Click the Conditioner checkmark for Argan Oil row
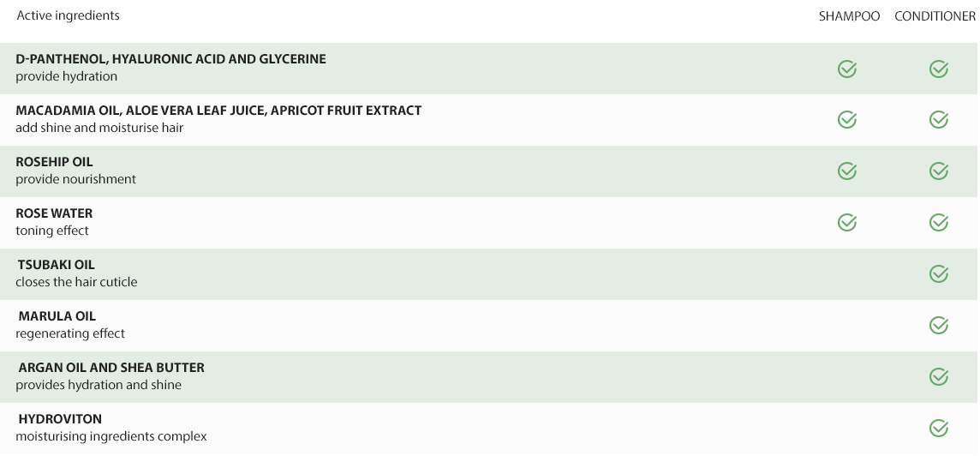Image resolution: width=980 pixels, height=456 pixels. [x=939, y=376]
